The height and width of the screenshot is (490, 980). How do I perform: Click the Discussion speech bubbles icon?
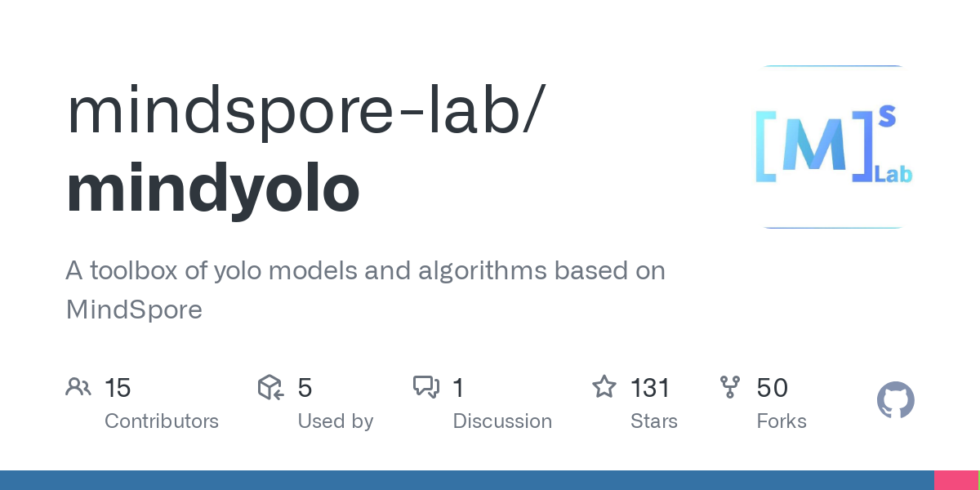click(x=426, y=387)
